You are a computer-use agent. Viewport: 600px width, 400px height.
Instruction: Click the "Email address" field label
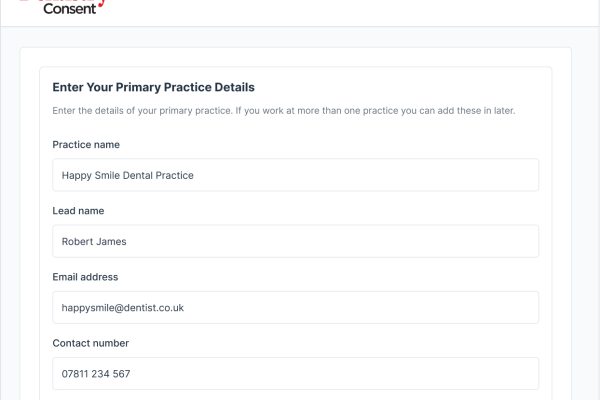(85, 277)
